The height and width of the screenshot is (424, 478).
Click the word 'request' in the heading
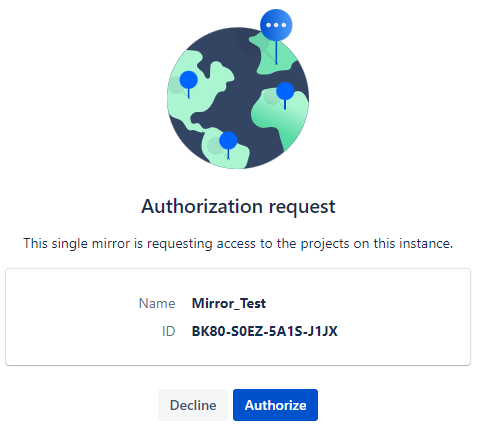(x=302, y=207)
